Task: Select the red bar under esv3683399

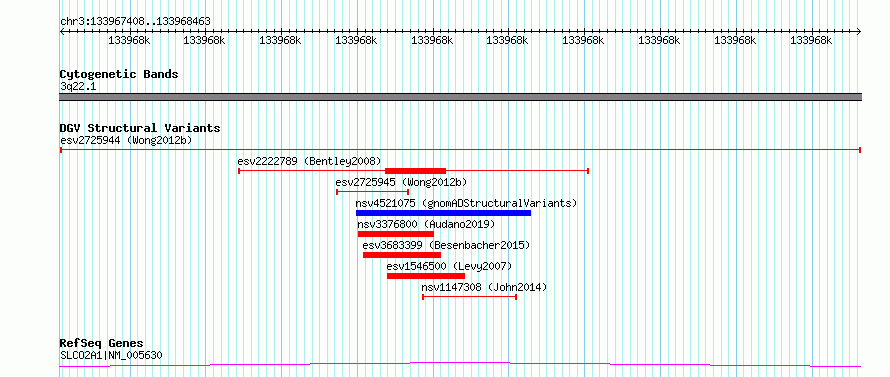Action: click(402, 255)
